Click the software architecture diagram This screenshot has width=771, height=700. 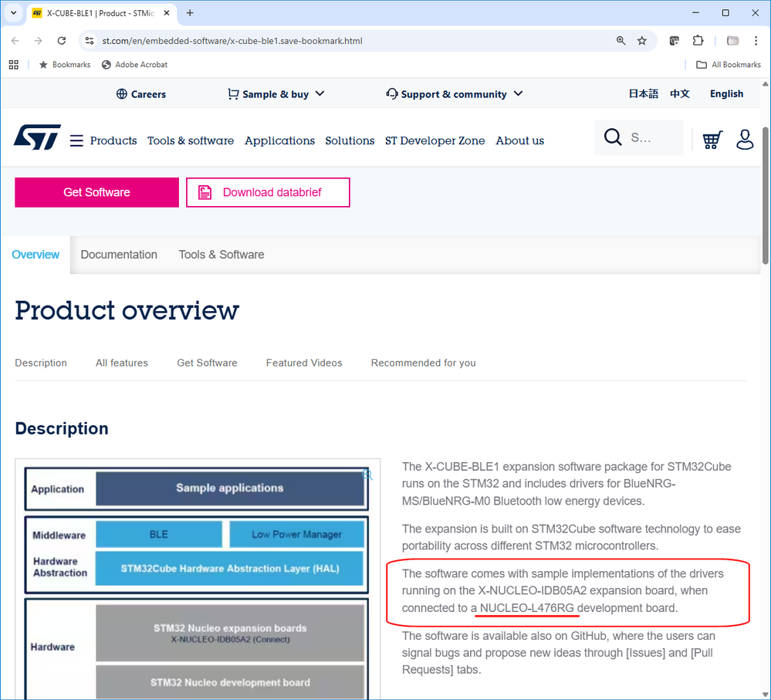pos(197,579)
